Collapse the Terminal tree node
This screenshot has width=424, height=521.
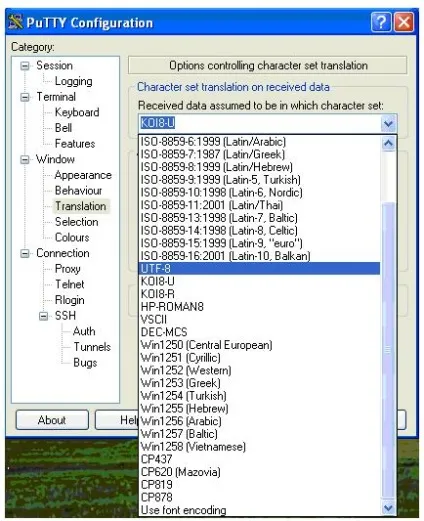[x=25, y=97]
